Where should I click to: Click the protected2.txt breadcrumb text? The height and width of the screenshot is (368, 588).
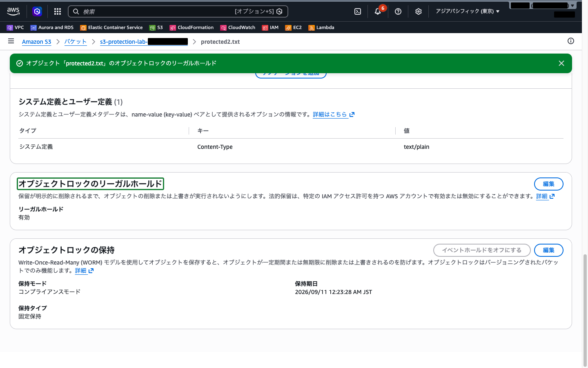click(x=220, y=42)
